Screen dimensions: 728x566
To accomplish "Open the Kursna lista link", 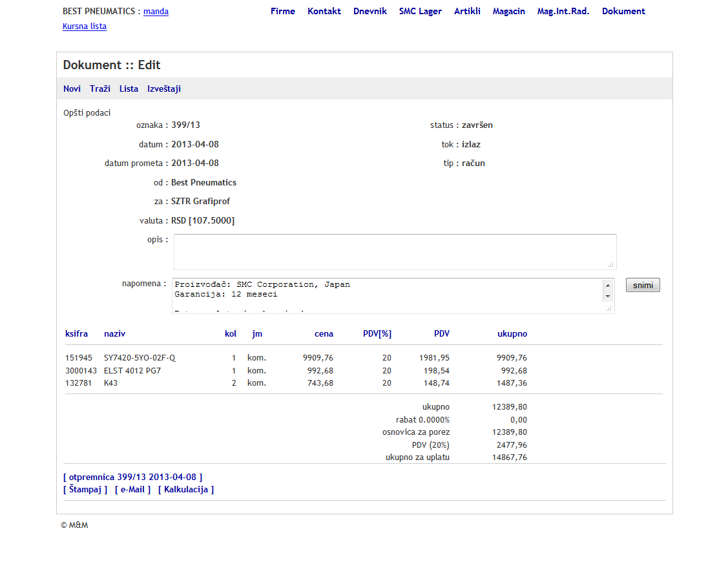I will tap(85, 26).
